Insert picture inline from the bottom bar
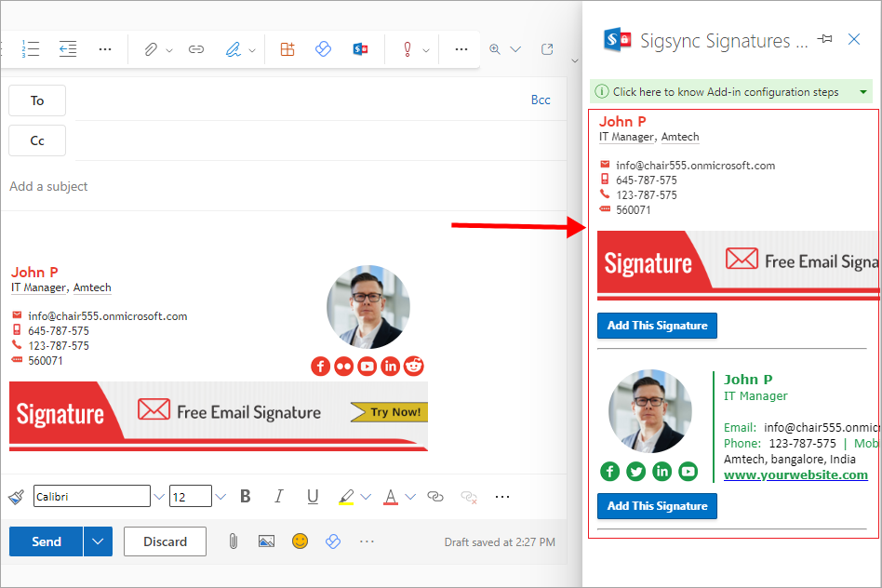Image resolution: width=882 pixels, height=588 pixels. click(x=267, y=541)
